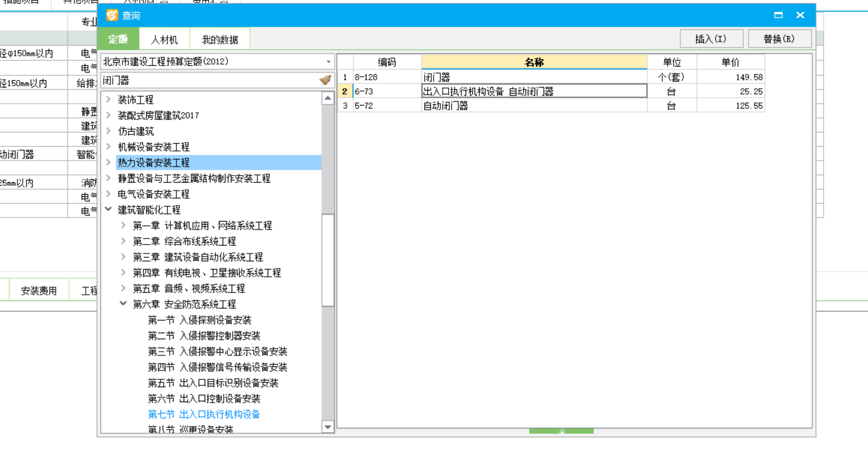Click the green expand handle below results
Screen dimensions: 868x462
point(561,431)
